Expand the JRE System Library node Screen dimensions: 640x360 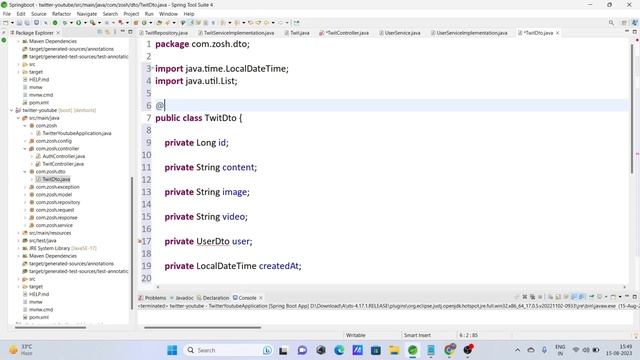(x=18, y=248)
